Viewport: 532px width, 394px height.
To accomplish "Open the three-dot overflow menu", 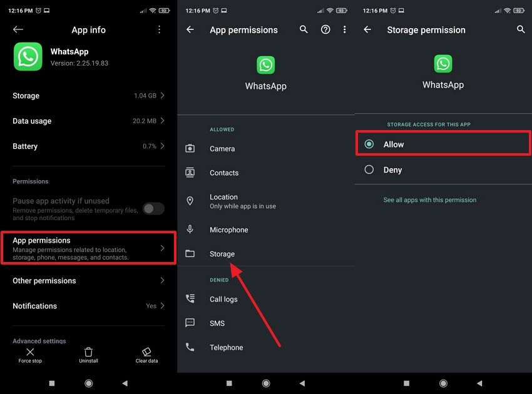I will 159,29.
